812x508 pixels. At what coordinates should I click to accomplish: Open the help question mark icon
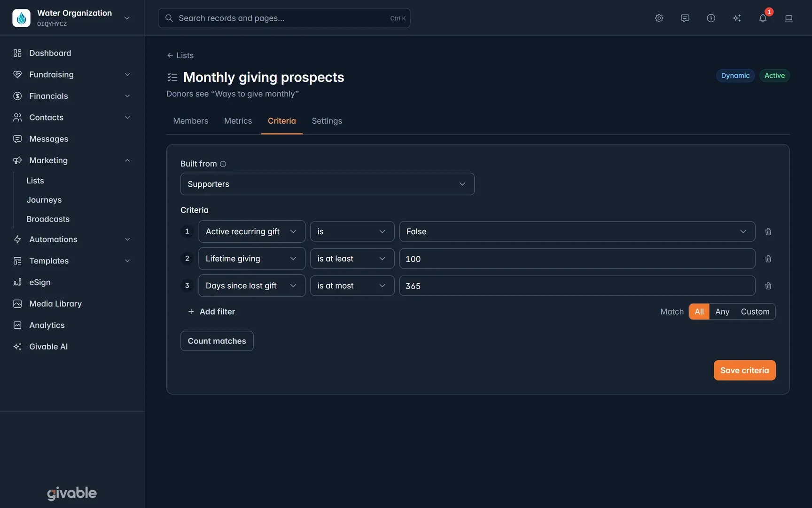711,18
